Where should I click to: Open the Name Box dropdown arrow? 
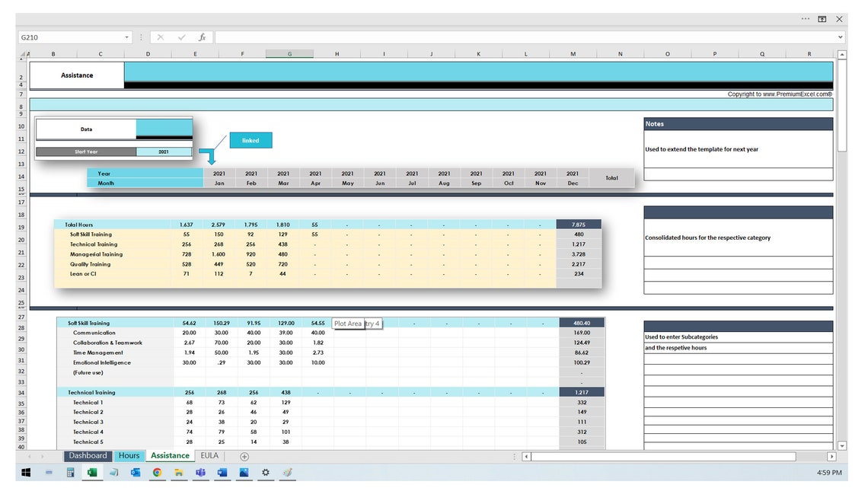click(126, 37)
